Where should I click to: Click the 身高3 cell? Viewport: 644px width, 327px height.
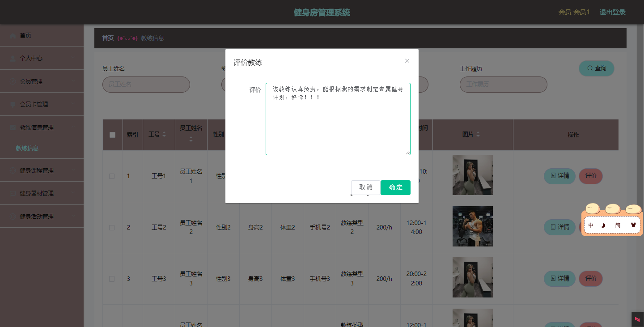click(x=255, y=279)
